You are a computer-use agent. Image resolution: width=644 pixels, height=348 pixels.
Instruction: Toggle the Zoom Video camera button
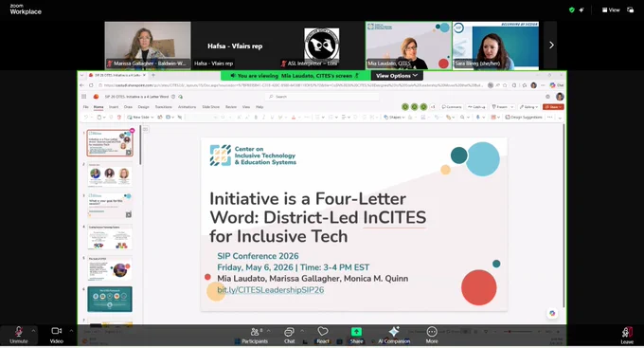56,335
